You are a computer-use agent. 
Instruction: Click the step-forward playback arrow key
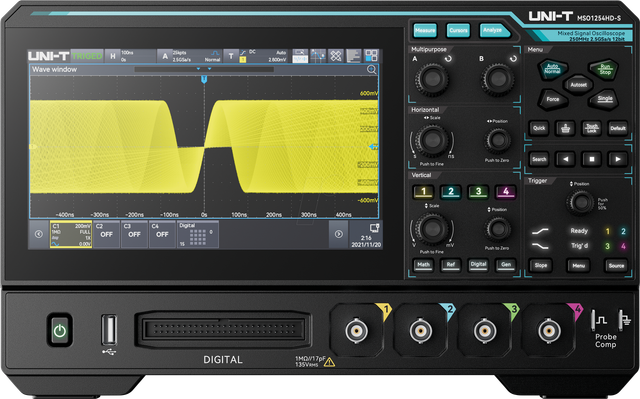[618, 160]
